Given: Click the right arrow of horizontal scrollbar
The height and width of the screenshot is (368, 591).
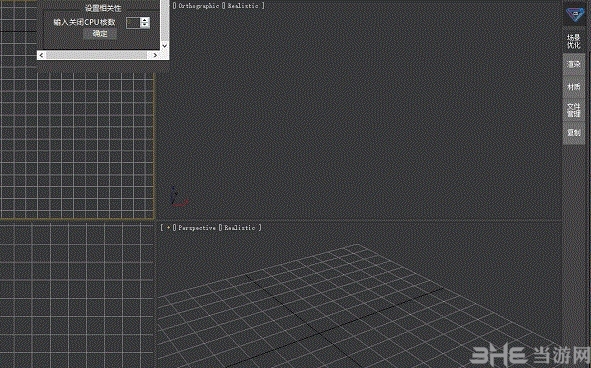Looking at the screenshot, I should pyautogui.click(x=155, y=55).
